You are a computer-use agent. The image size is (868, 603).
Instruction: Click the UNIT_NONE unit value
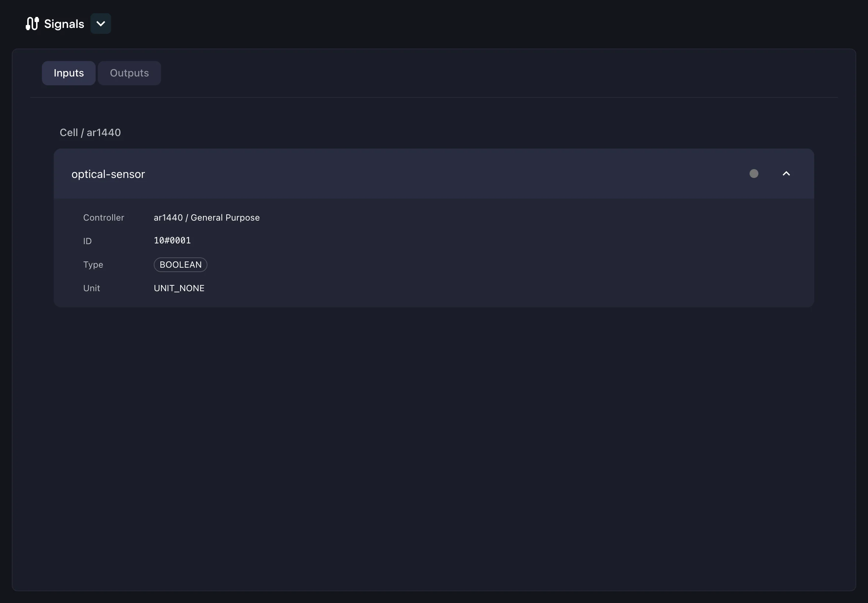tap(179, 288)
